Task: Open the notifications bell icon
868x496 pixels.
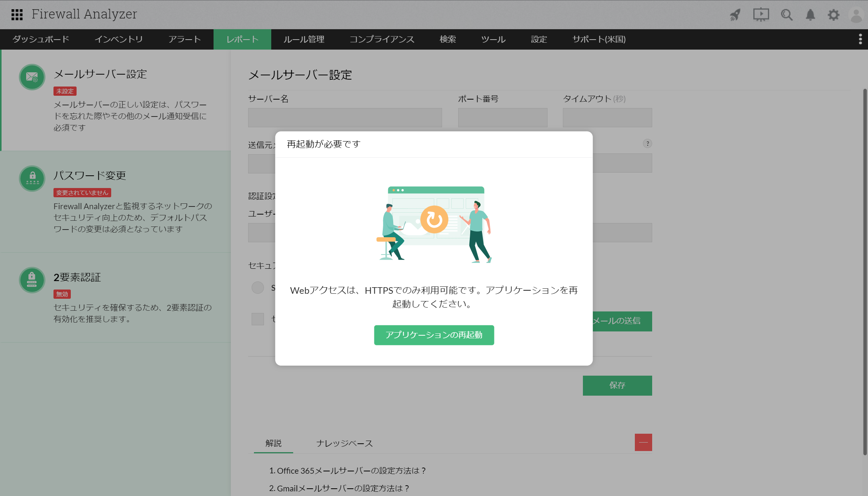Action: (x=810, y=15)
